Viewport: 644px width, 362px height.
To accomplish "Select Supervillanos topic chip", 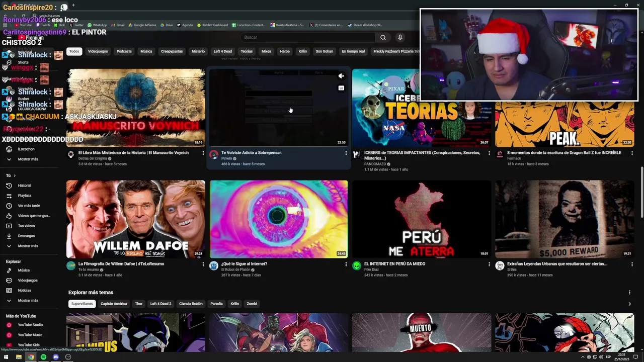I will tap(82, 304).
